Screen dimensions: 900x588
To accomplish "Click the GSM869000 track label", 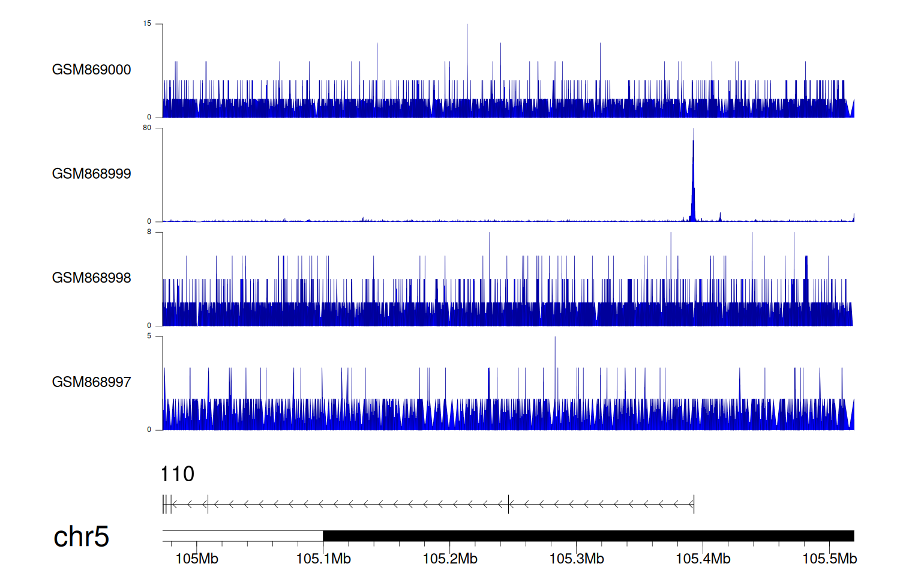I will point(91,70).
